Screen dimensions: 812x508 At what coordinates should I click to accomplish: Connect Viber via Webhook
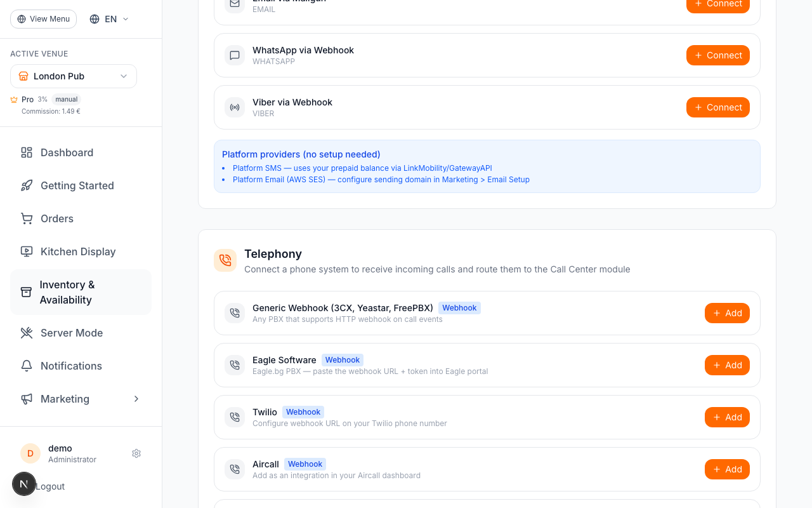717,107
